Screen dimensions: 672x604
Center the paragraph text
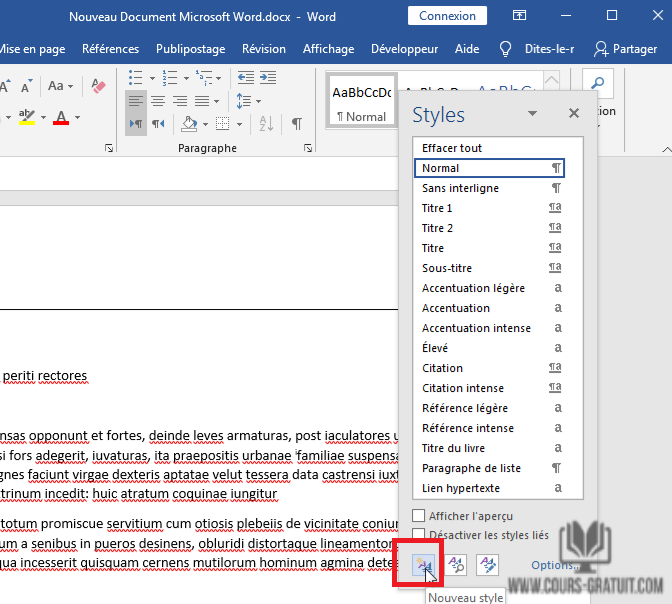158,101
